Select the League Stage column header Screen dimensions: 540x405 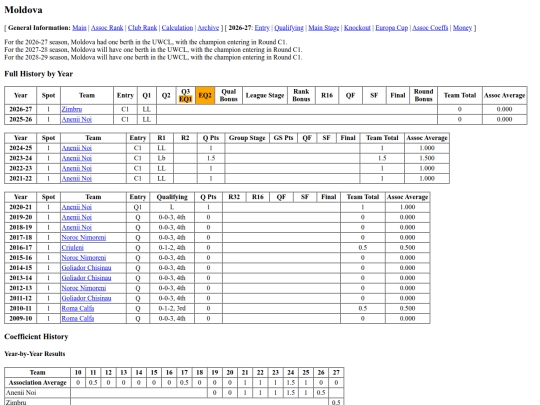click(x=265, y=95)
